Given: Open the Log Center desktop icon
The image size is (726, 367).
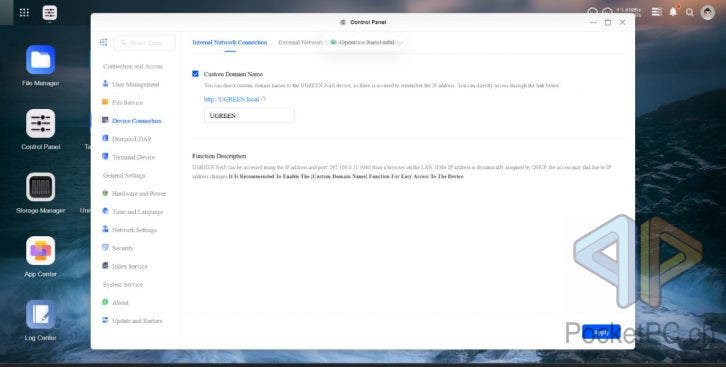Looking at the screenshot, I should [x=40, y=314].
